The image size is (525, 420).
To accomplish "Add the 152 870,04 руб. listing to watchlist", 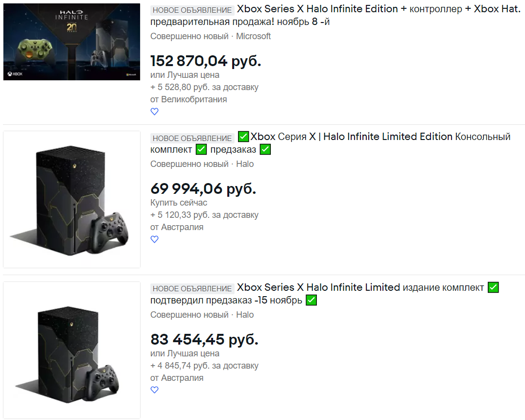I will click(154, 112).
